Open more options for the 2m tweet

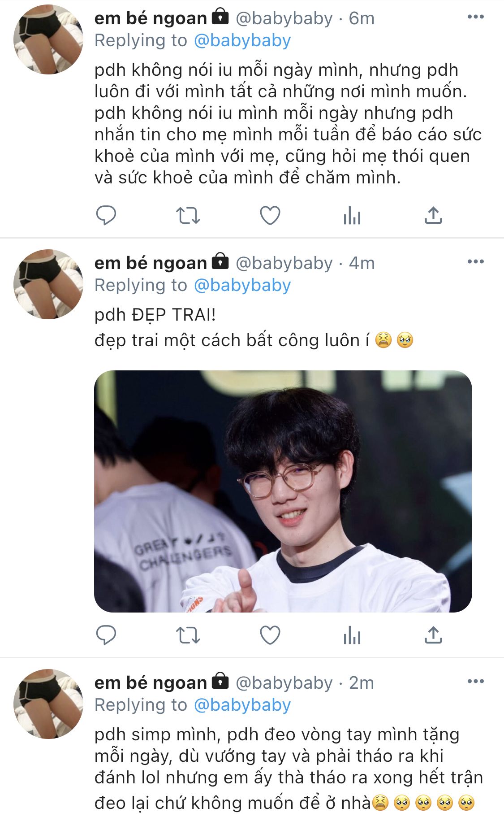475,682
